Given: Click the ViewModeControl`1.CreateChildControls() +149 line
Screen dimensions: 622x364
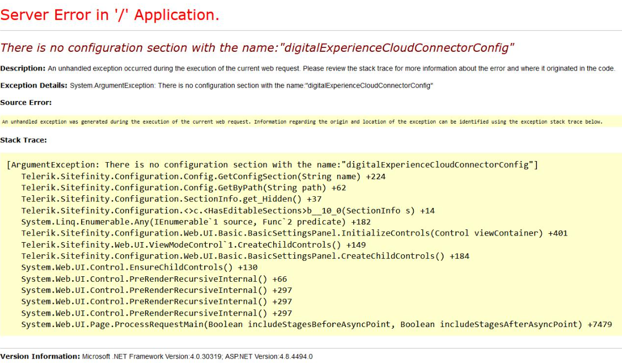Looking at the screenshot, I should pos(194,245).
